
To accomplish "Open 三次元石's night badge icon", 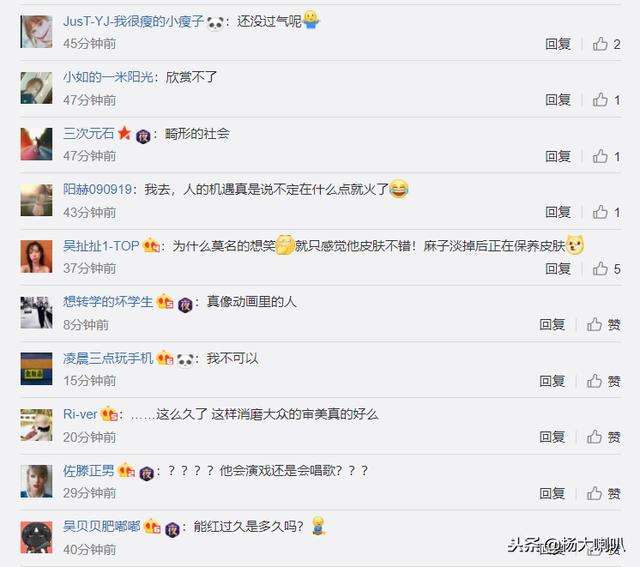I will point(143,136).
